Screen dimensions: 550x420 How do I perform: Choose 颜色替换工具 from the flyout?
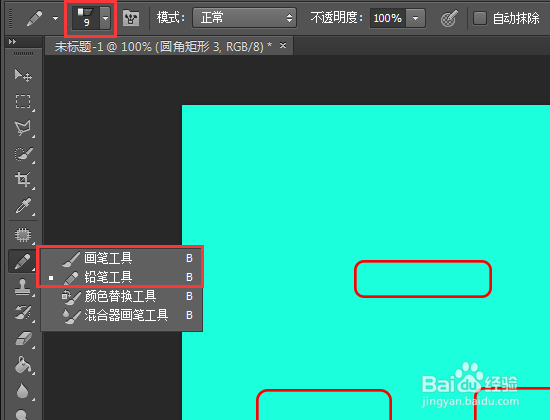(122, 296)
